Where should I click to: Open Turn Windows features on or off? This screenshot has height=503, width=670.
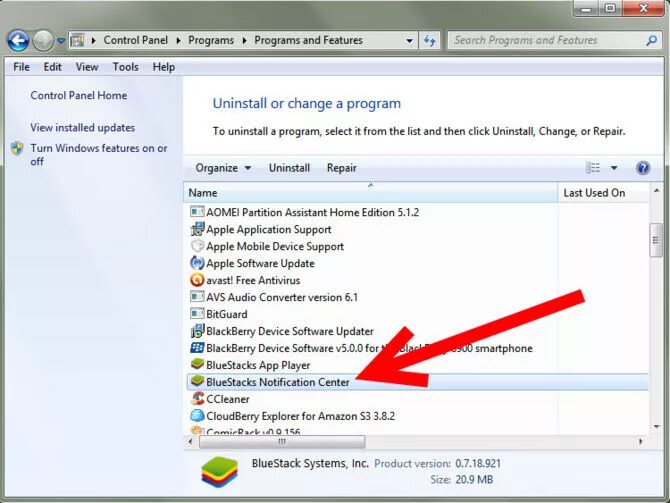click(x=99, y=155)
